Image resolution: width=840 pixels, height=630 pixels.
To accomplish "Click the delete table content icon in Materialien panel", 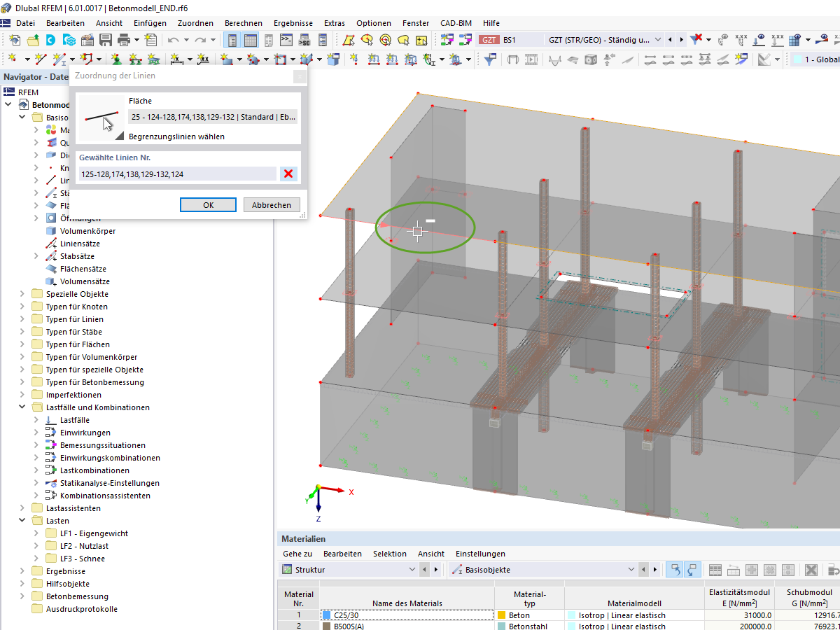I will [812, 569].
